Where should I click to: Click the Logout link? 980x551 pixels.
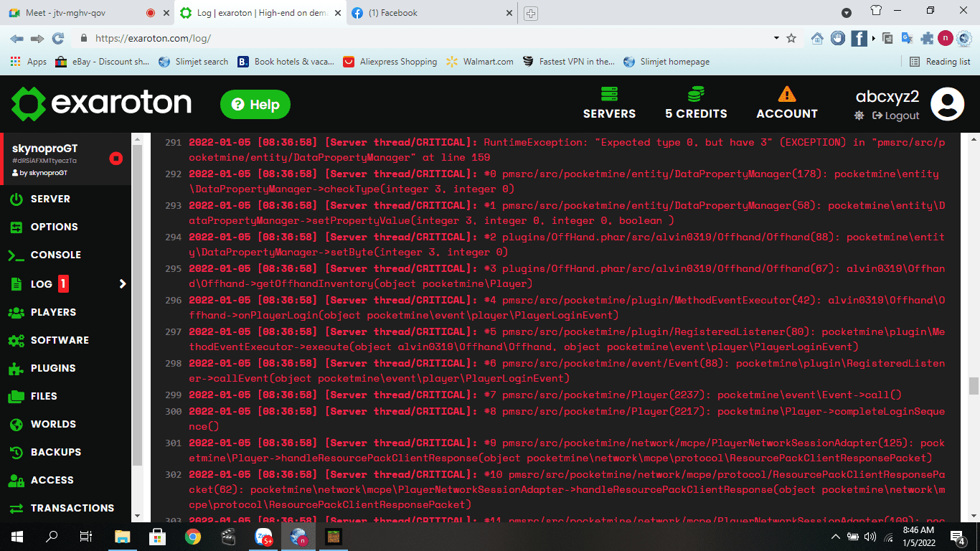pos(895,116)
